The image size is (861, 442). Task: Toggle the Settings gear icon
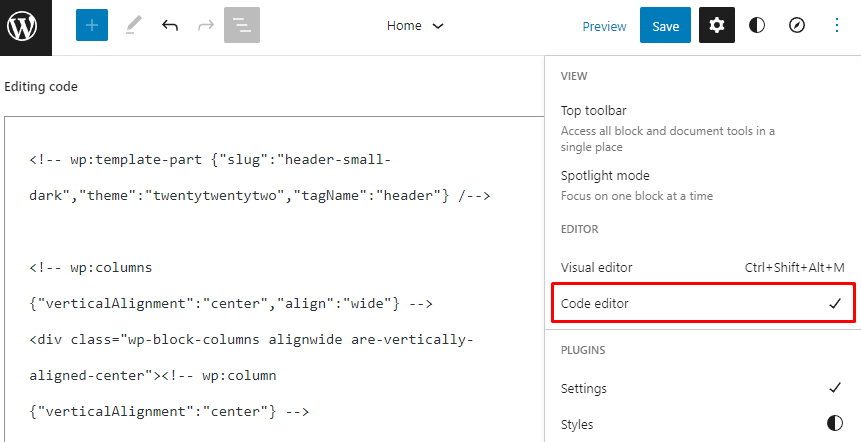(x=717, y=26)
